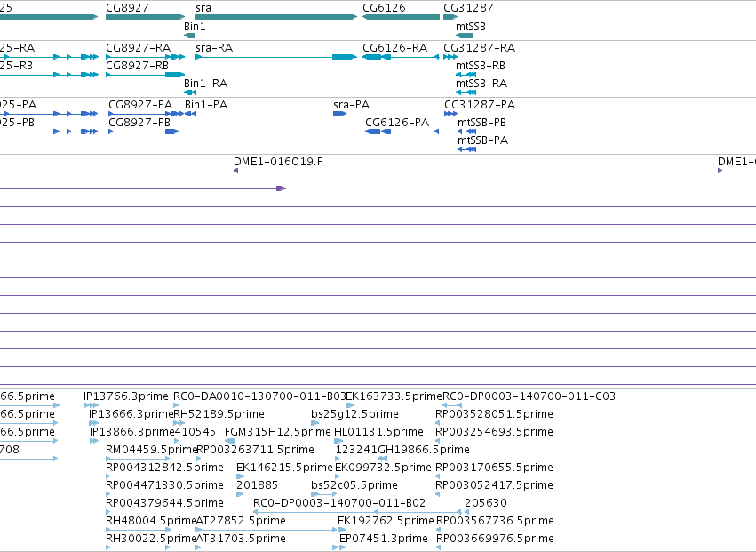Viewport: 756px width, 552px height.
Task: Select the GH19866.5prime EST label
Action: 424,450
